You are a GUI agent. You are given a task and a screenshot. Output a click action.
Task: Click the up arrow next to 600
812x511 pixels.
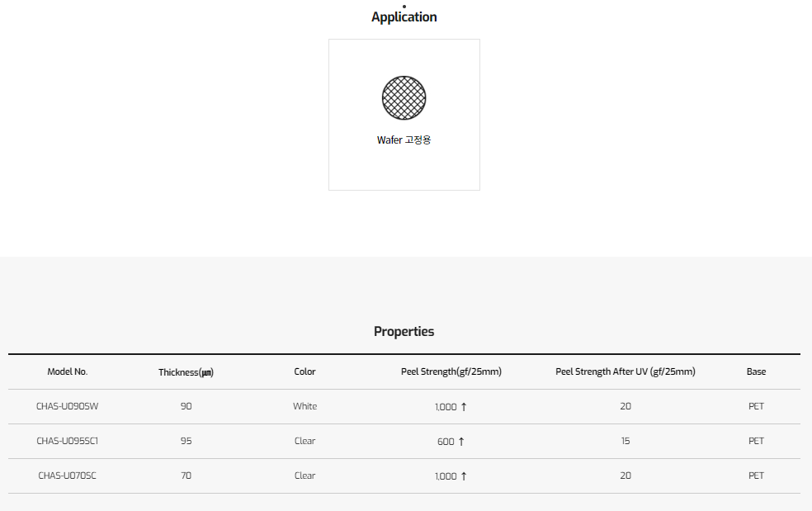(x=461, y=441)
